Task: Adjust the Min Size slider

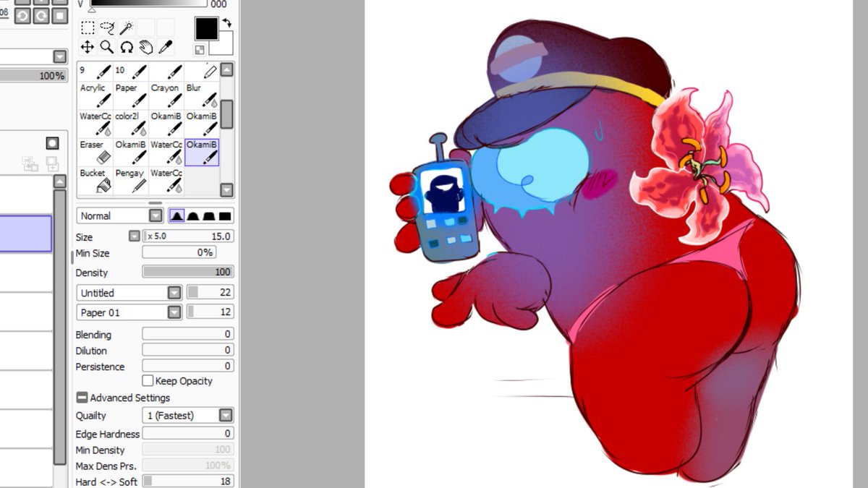Action: (x=179, y=252)
